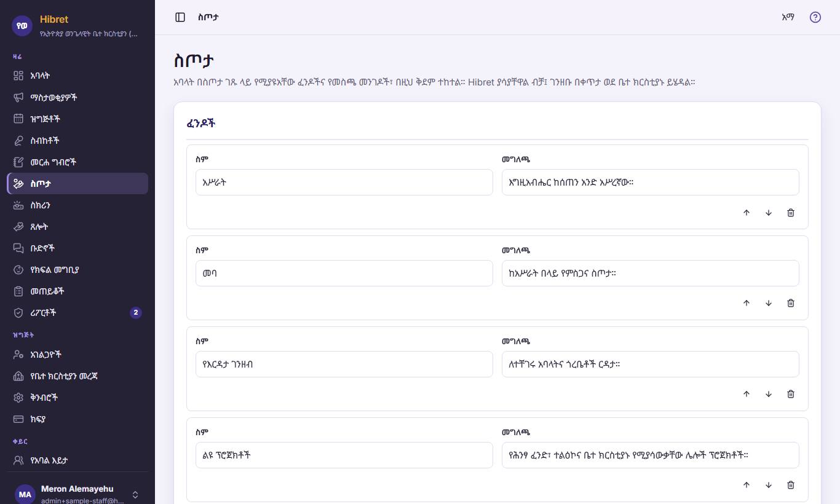Viewport: 840px width, 504px height.
Task: Click the Hibret church logo avatar
Action: (x=22, y=26)
